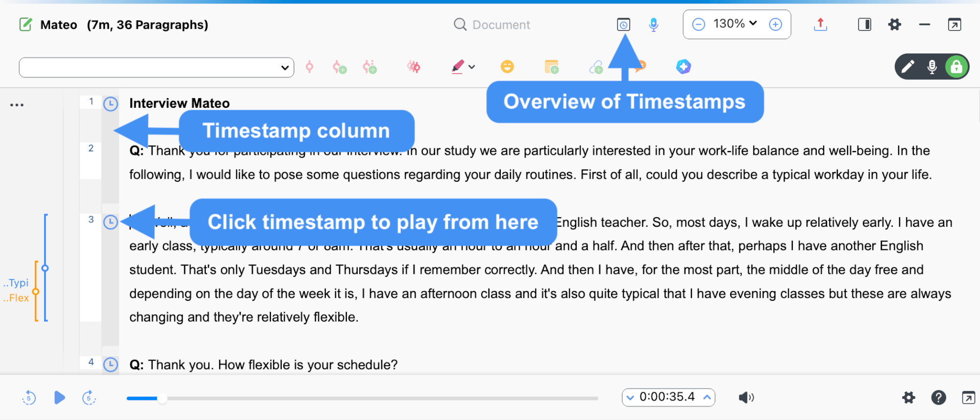This screenshot has height=420, width=980.
Task: Open the emoticode smiley picker
Action: tap(507, 67)
